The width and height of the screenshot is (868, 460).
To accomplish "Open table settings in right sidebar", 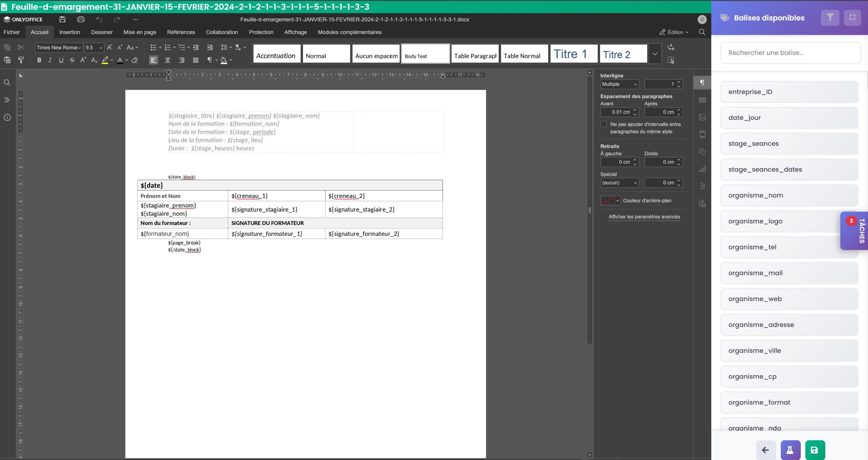I will [x=702, y=100].
